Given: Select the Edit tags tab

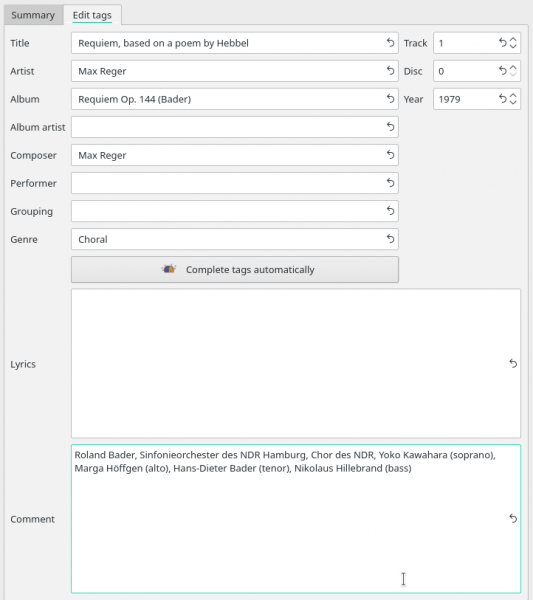Looking at the screenshot, I should click(x=92, y=15).
